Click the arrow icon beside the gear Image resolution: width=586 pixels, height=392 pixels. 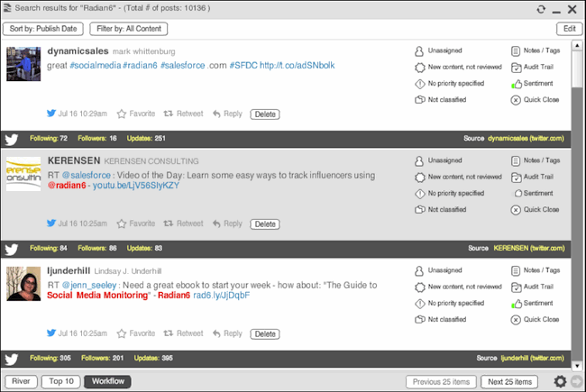(x=577, y=381)
